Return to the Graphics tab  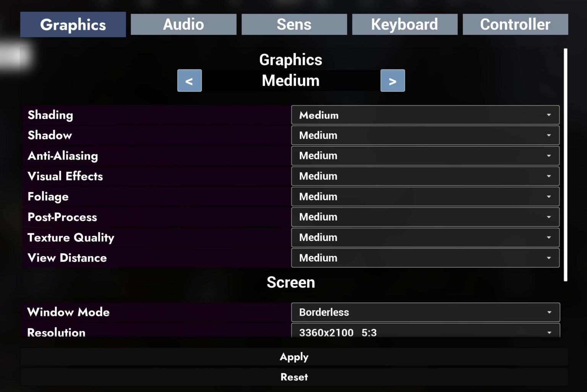click(x=73, y=24)
